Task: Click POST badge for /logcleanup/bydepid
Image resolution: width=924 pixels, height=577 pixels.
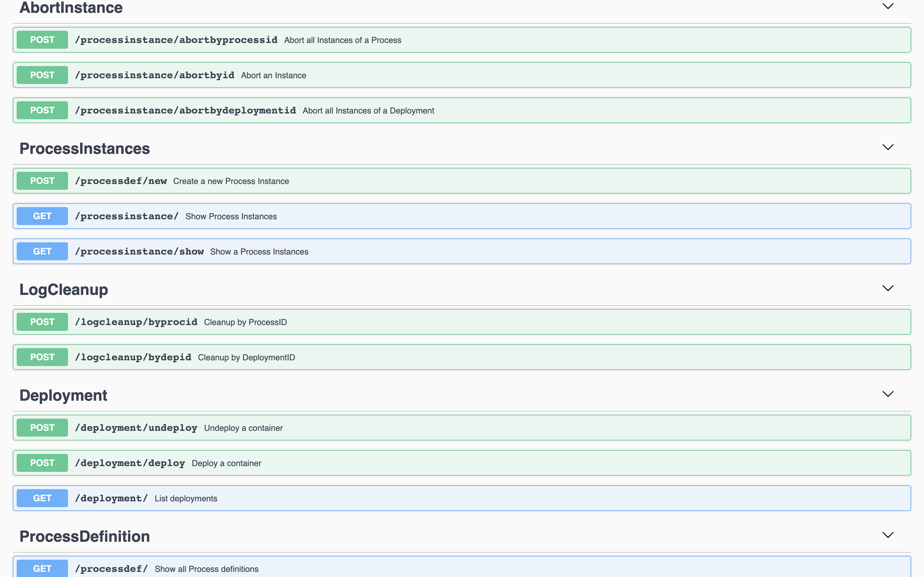Action: pos(42,357)
